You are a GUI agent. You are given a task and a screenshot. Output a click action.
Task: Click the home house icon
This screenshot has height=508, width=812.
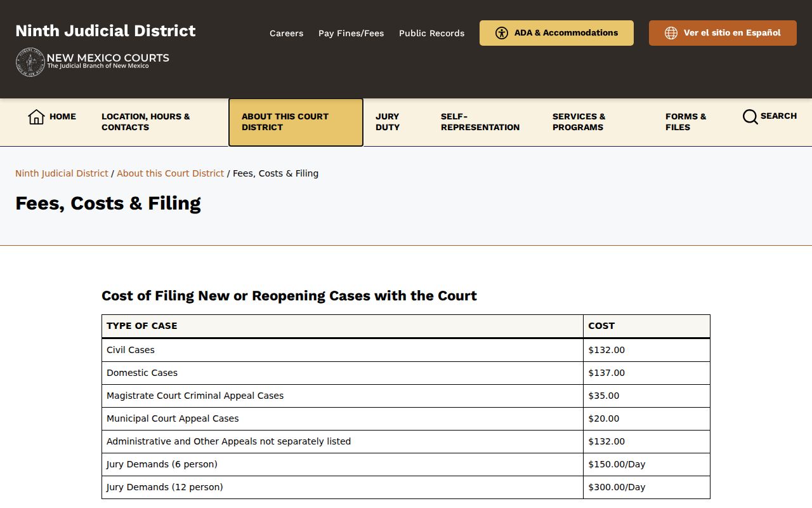click(x=36, y=117)
